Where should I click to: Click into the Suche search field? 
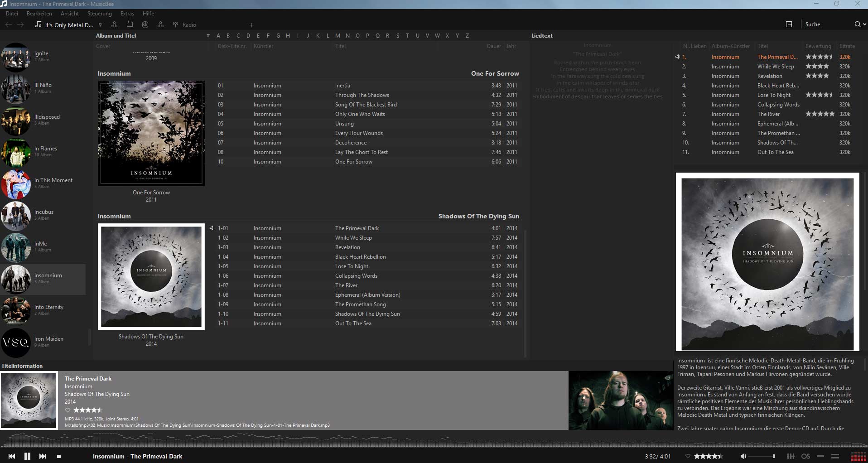(827, 24)
